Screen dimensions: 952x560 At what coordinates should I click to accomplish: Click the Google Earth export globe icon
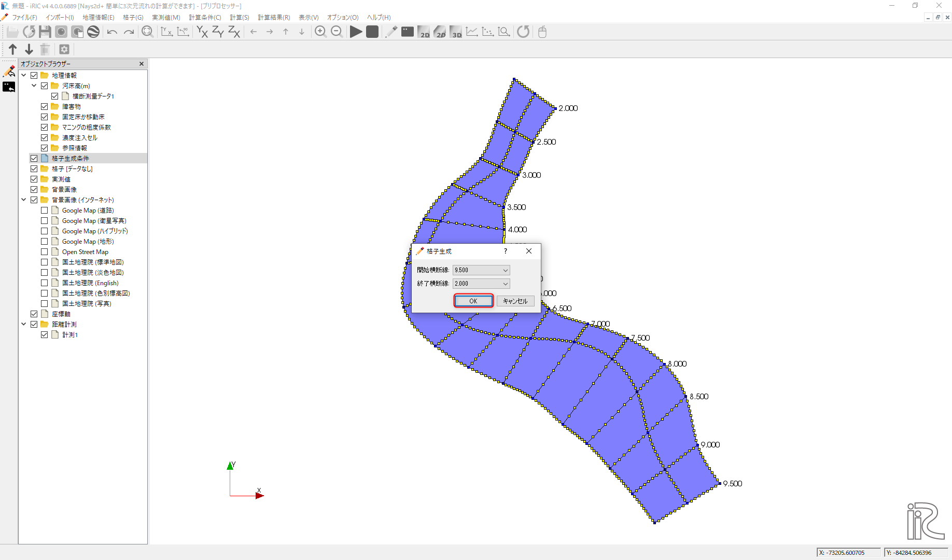tap(93, 32)
